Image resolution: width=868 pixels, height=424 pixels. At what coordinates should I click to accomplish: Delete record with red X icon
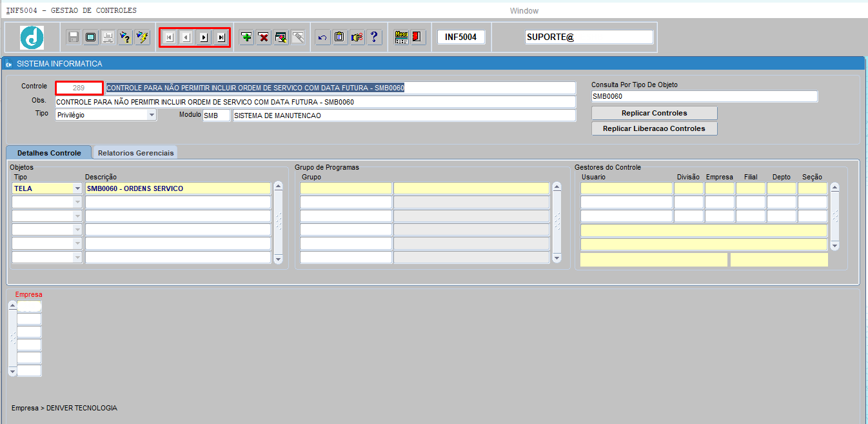click(264, 37)
